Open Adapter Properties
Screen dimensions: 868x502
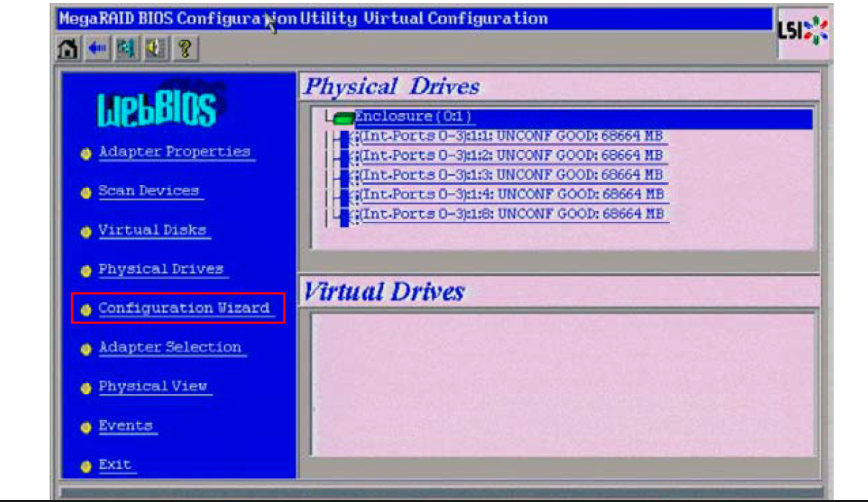[x=174, y=152]
